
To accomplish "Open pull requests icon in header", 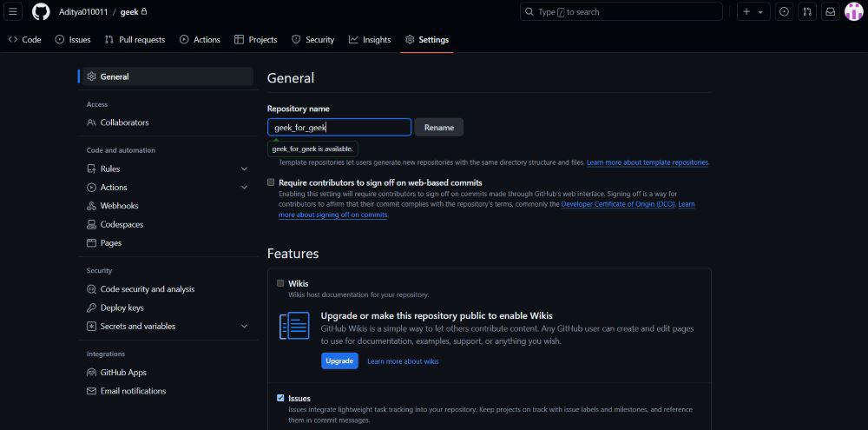I will pyautogui.click(x=807, y=11).
